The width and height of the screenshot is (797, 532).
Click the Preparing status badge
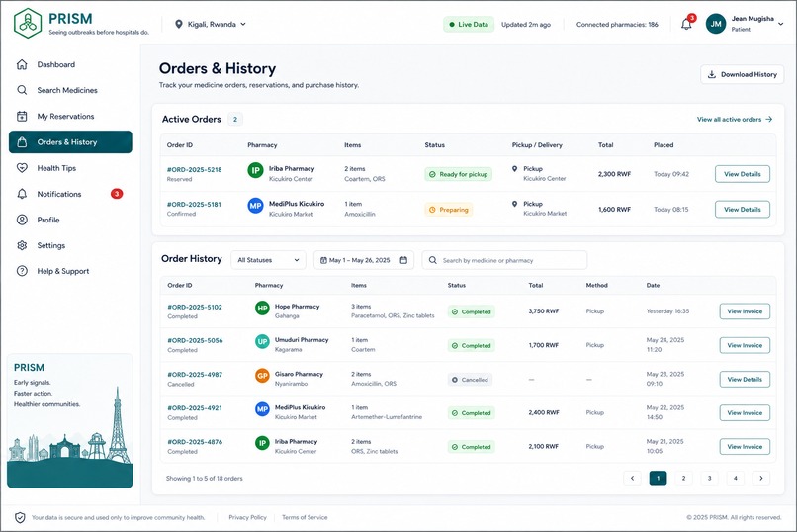click(x=448, y=210)
